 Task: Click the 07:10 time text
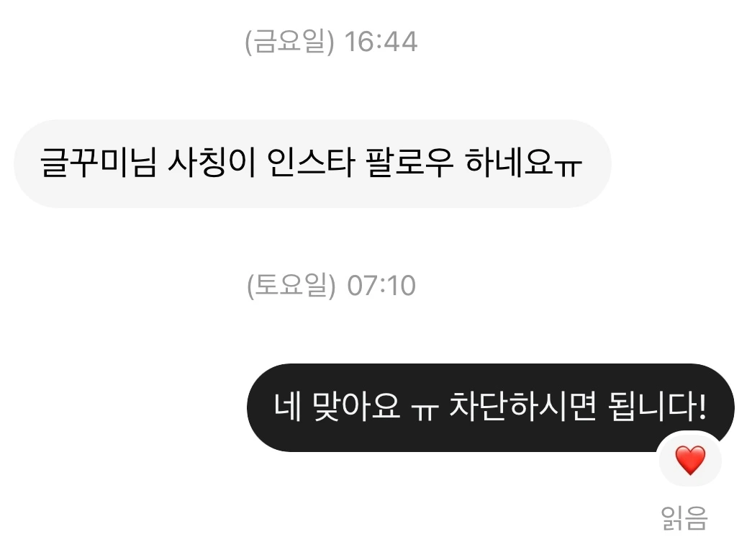(381, 286)
